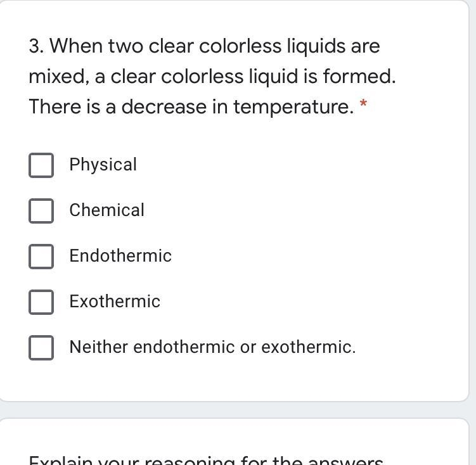Screen dimensions: 476x465
Task: Click the question number 3
Action: coord(36,46)
